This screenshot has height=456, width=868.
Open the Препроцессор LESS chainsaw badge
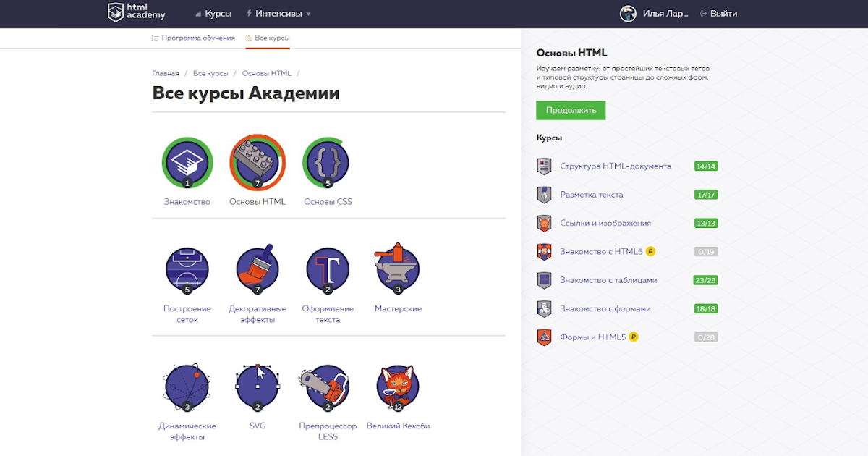pos(326,387)
